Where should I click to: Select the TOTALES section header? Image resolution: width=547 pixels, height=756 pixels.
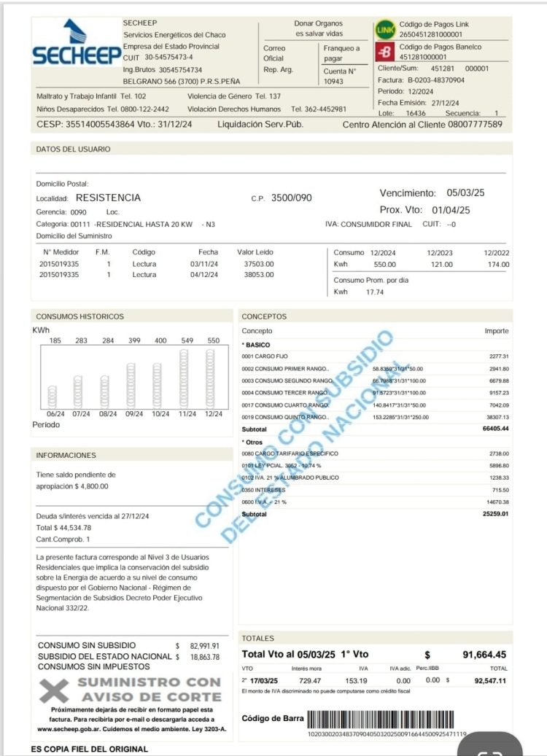click(258, 637)
